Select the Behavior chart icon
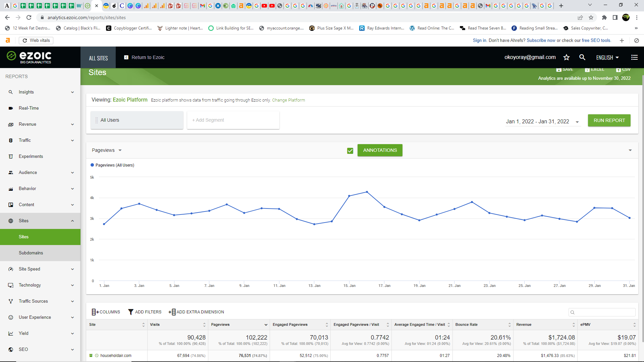The image size is (644, 362). (11, 189)
